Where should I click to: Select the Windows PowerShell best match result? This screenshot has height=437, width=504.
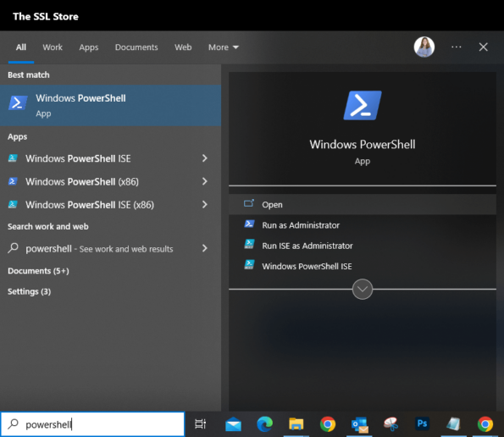[x=110, y=105]
